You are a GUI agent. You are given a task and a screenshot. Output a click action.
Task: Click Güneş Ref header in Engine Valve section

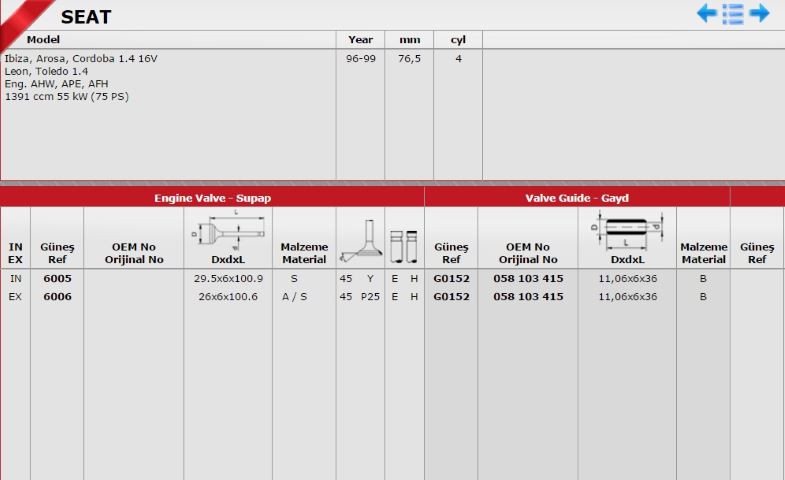tap(57, 253)
